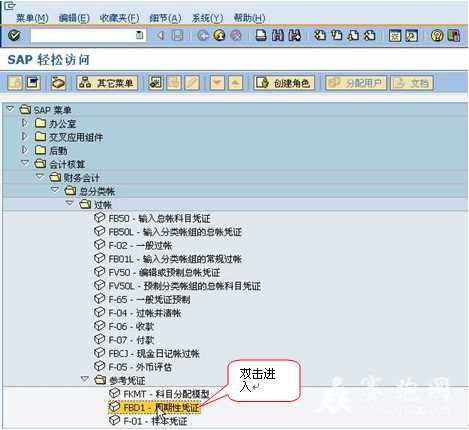The image size is (469, 430).
Task: Click the Next Page icon
Action: pyautogui.click(x=353, y=35)
